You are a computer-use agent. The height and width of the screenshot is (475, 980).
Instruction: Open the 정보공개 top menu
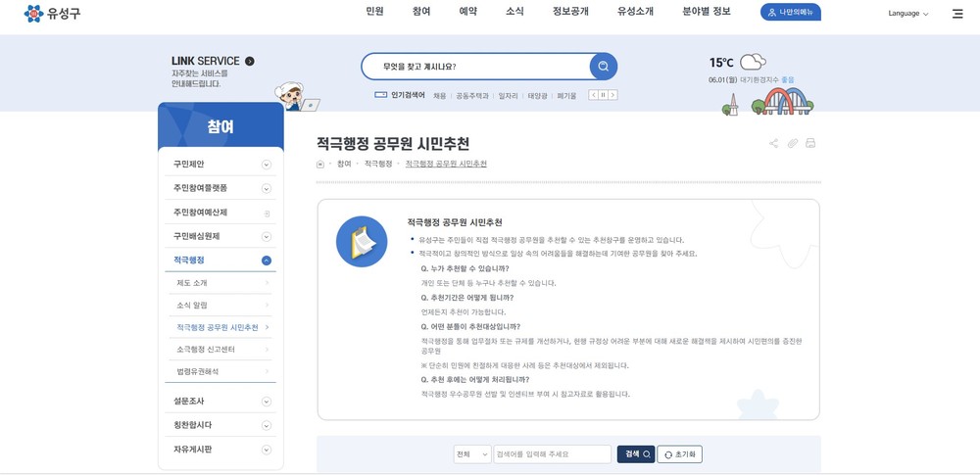coord(570,11)
